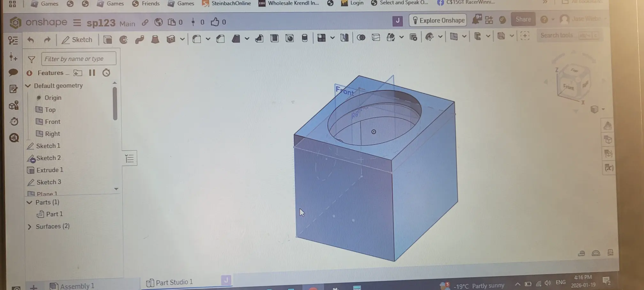Toggle the list panel collapse handle
The image size is (644, 290).
[130, 158]
